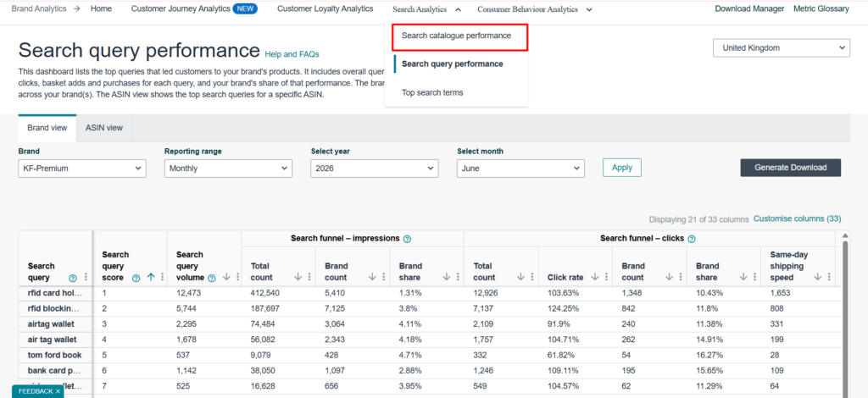Sort by Search query score ascending arrow
Viewport: 868px width, 398px height.
(x=151, y=278)
